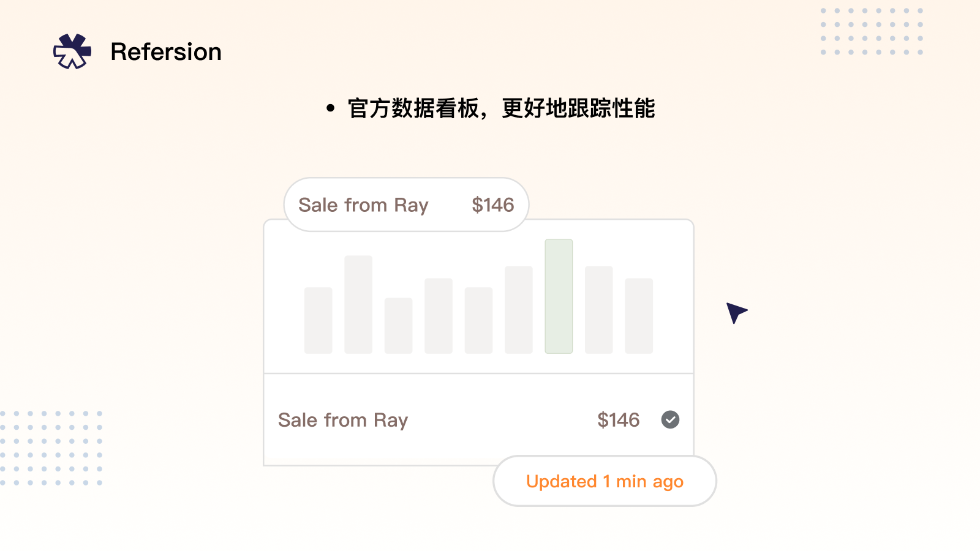Select the shortest gray bar in chart
The width and height of the screenshot is (980, 551).
398,326
